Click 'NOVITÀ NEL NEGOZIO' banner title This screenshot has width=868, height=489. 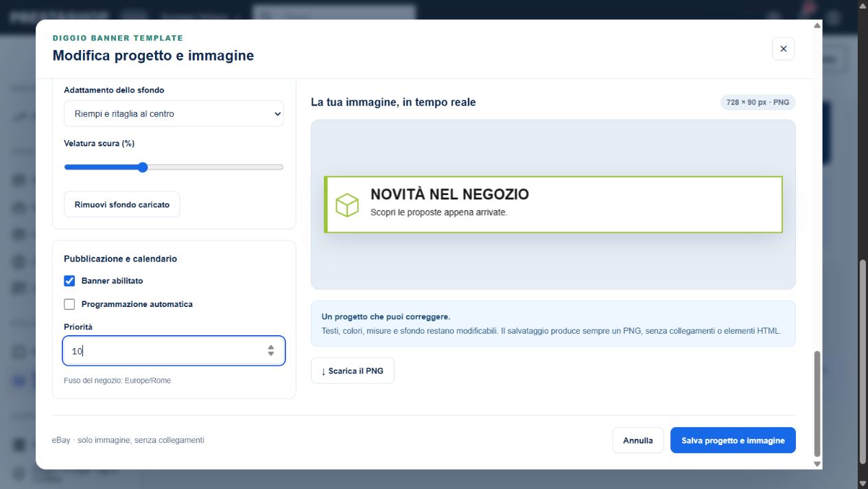click(449, 194)
